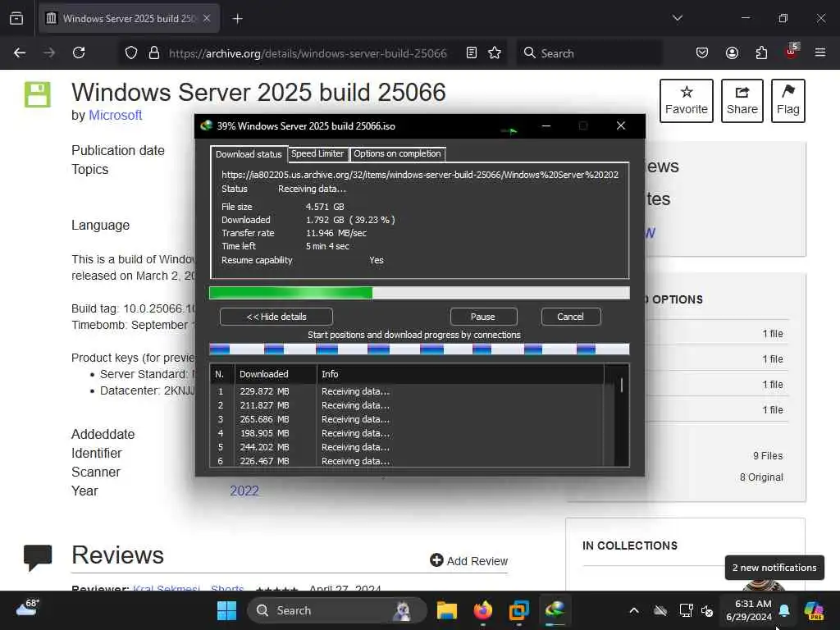Switch to the Download status tab
Screen dimensions: 840x630
[x=249, y=153]
